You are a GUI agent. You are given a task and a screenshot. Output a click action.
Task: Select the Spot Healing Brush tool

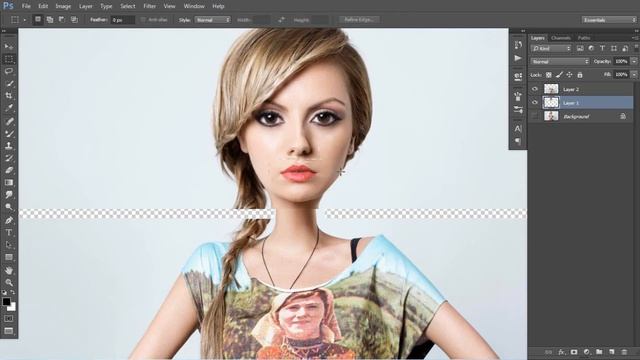(9, 121)
